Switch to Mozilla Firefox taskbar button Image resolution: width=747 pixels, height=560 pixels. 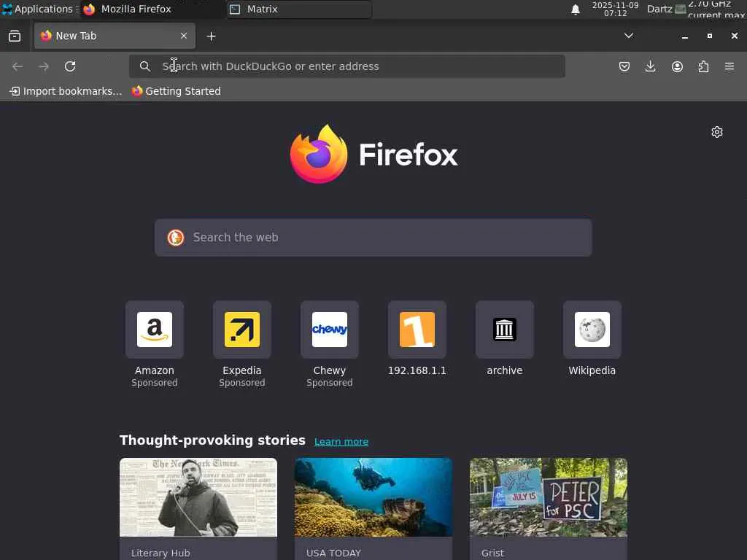(153, 9)
